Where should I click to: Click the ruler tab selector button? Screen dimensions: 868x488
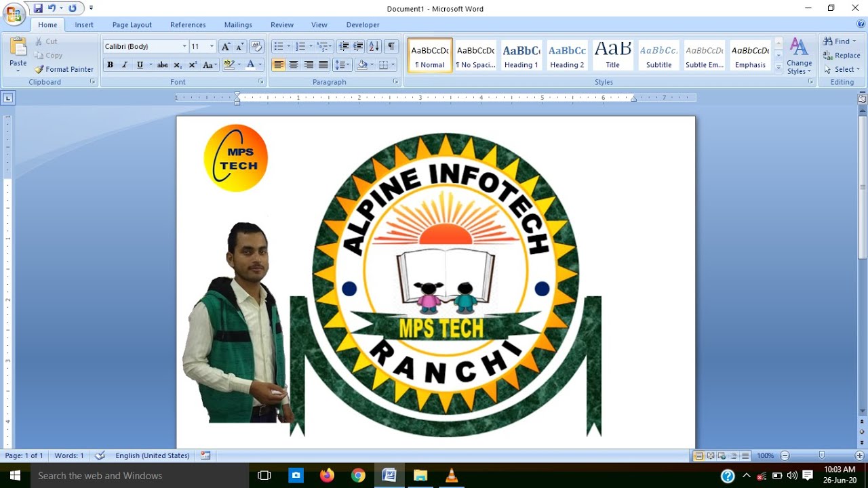(x=8, y=98)
